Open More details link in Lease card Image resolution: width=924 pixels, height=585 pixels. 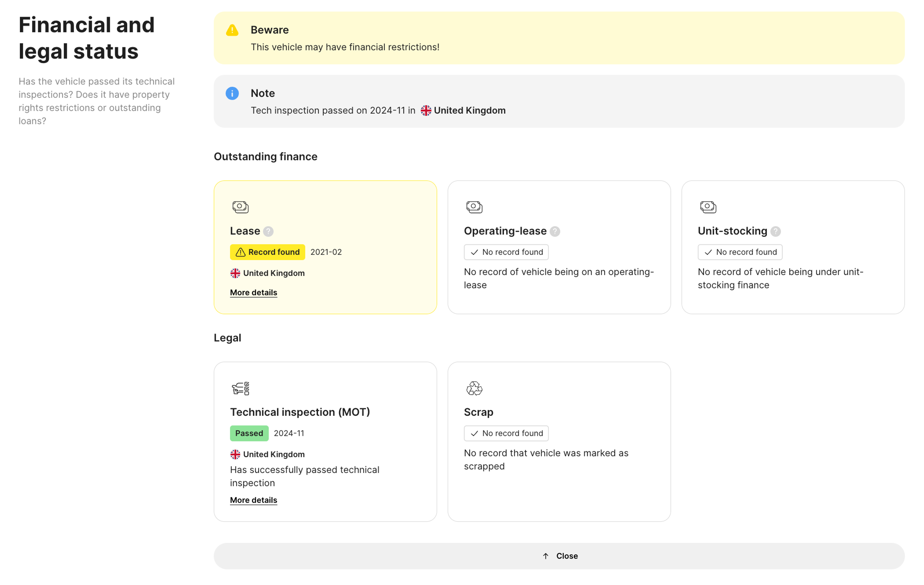pyautogui.click(x=253, y=292)
